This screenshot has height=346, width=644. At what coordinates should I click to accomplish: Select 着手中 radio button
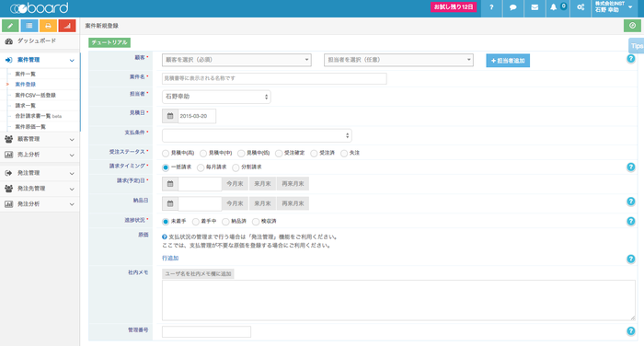[x=196, y=222]
